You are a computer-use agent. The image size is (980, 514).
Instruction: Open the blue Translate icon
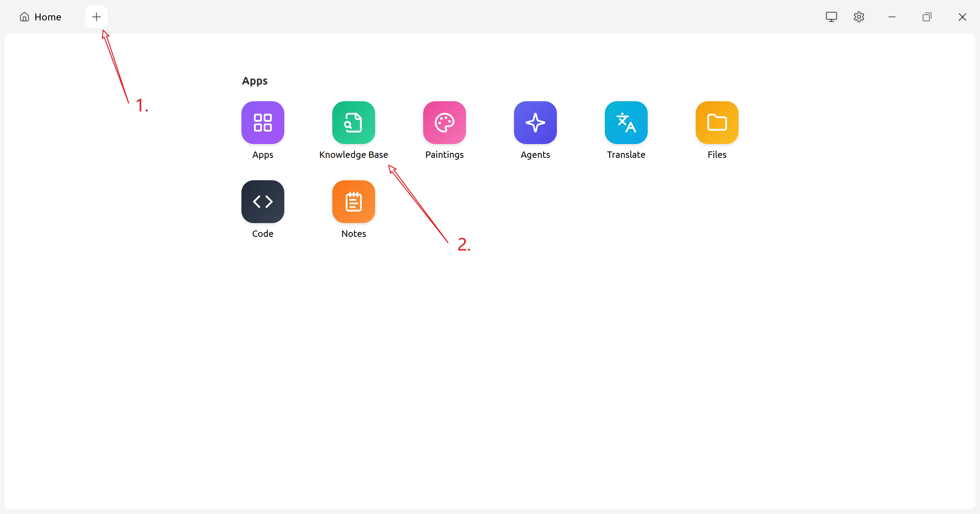point(626,122)
